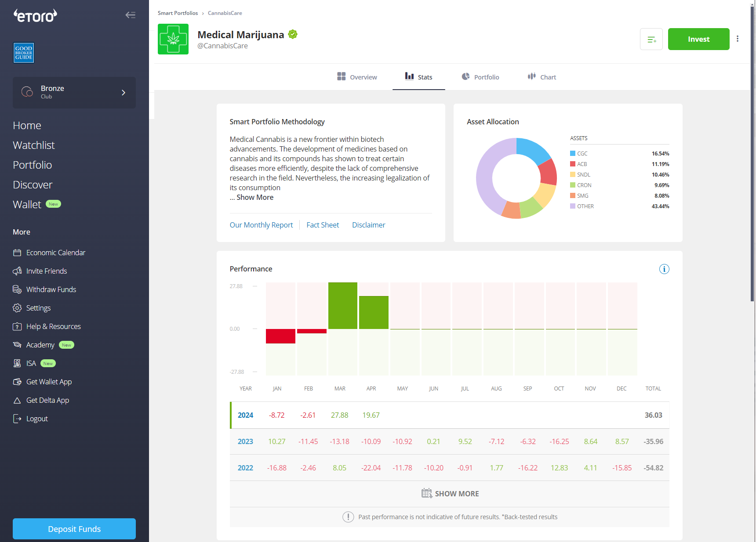Open Withdraw Funds link

coord(51,289)
